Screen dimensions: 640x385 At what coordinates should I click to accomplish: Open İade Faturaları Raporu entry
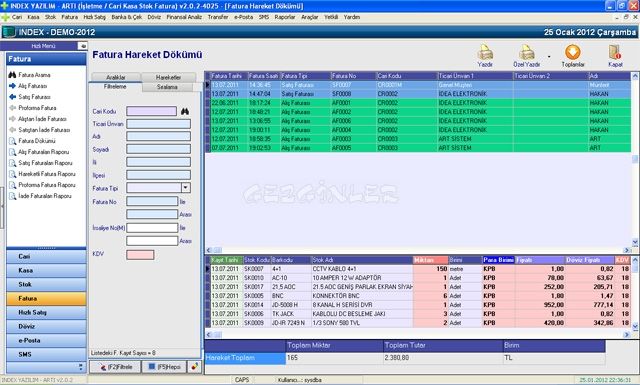click(44, 196)
